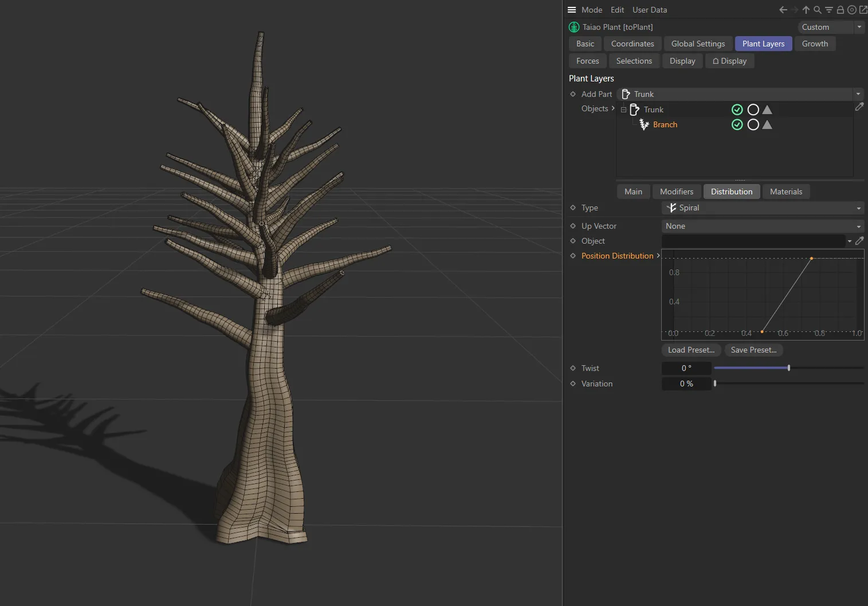Open attribute manager in new window icon

point(863,10)
